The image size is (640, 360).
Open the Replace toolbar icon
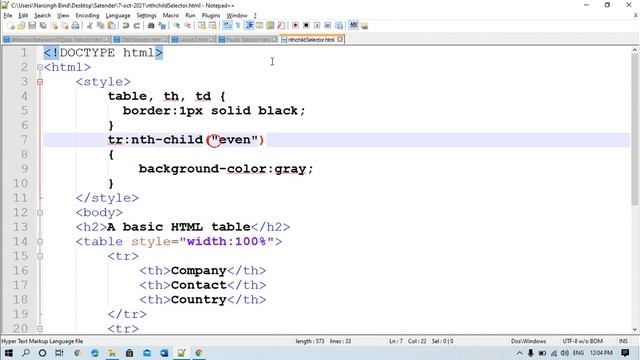point(162,26)
